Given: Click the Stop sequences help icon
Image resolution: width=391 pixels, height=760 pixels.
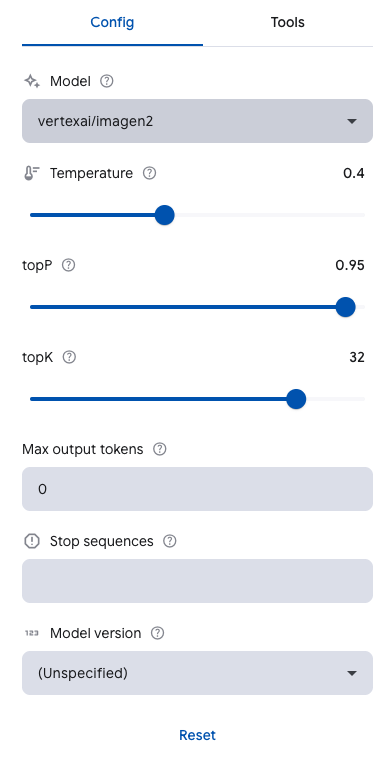Looking at the screenshot, I should (170, 541).
